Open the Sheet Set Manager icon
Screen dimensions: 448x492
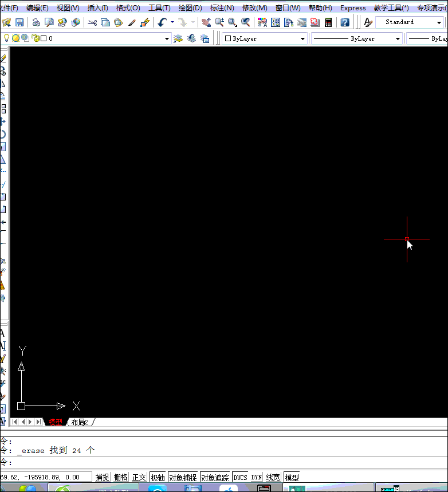pyautogui.click(x=302, y=22)
